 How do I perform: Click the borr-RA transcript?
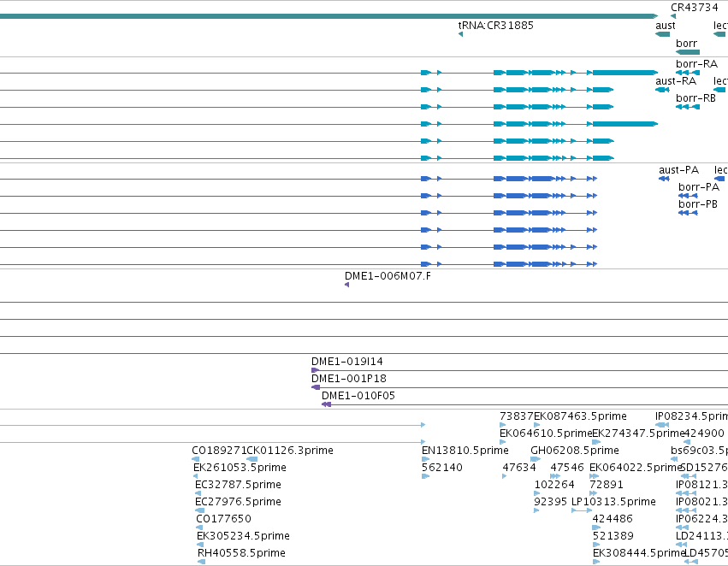tap(688, 73)
